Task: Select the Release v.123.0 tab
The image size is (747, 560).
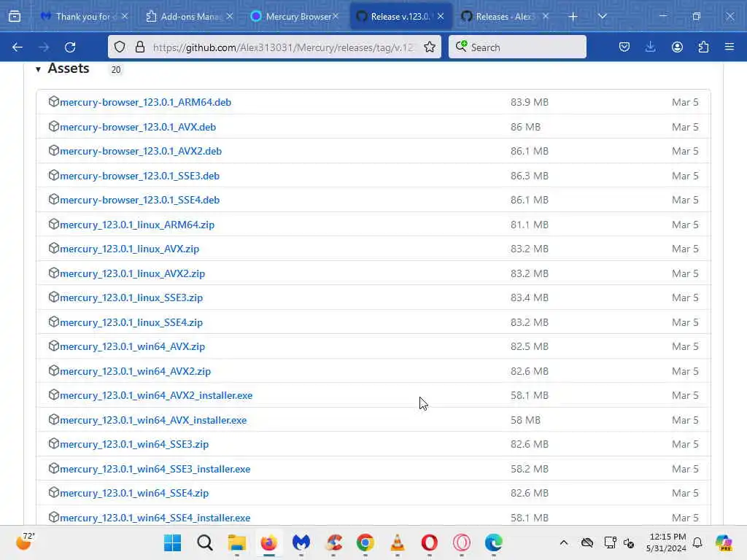Action: point(400,17)
